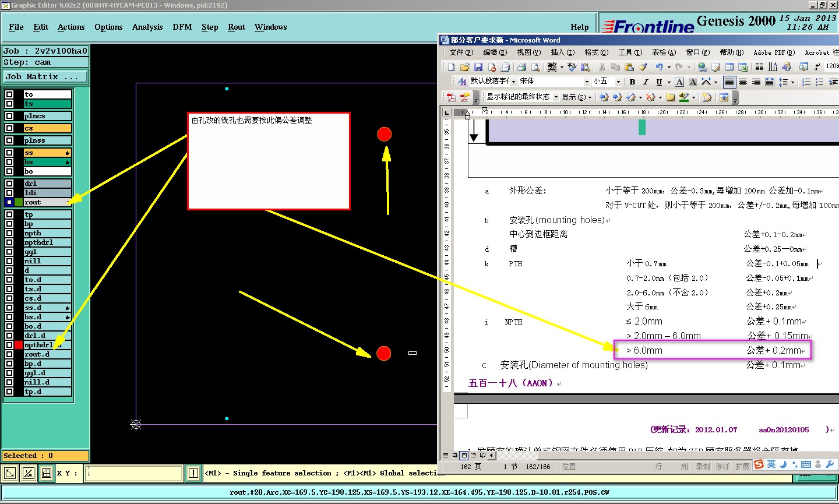The height and width of the screenshot is (504, 839).
Task: Click the X Y coordinate input field
Action: pos(134,473)
